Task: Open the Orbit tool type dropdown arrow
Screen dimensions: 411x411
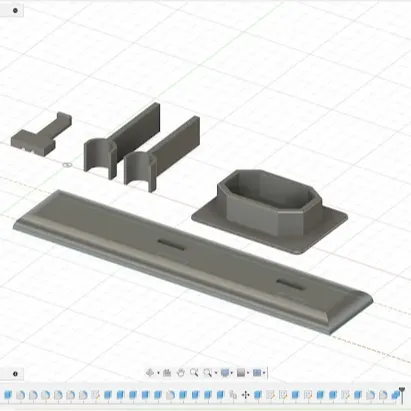Action: (158, 373)
